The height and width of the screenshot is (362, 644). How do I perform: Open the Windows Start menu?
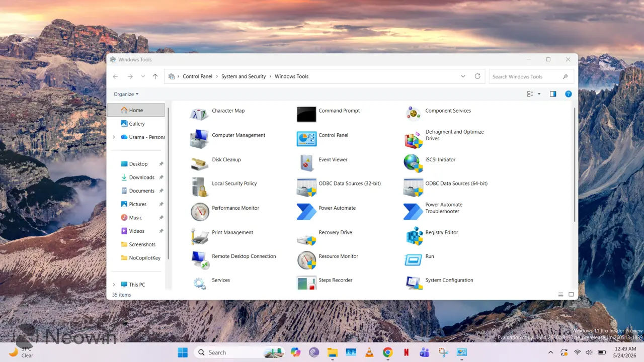182,352
